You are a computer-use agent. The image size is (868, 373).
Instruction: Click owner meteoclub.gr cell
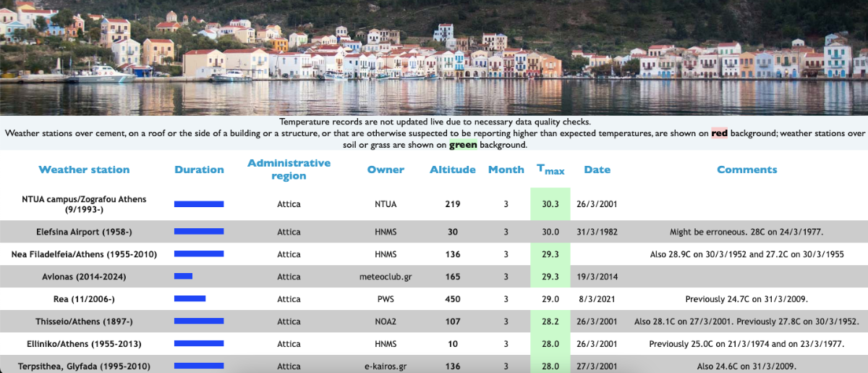point(386,277)
